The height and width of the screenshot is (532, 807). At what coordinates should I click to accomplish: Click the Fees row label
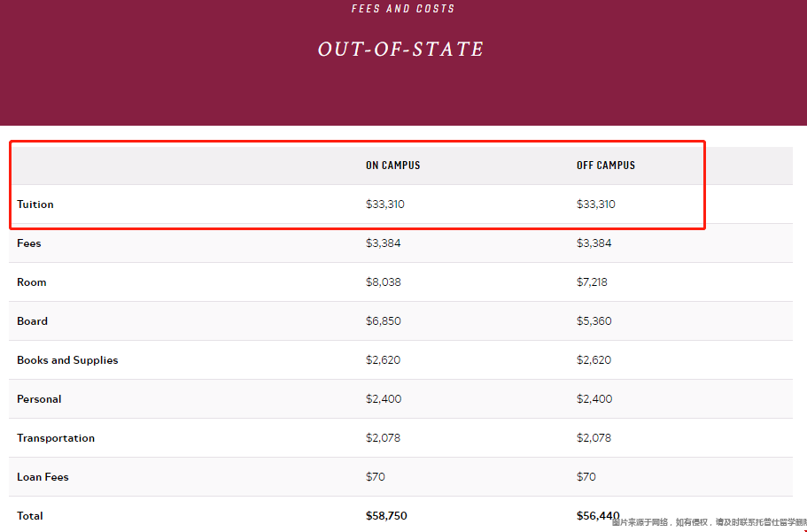tap(29, 243)
